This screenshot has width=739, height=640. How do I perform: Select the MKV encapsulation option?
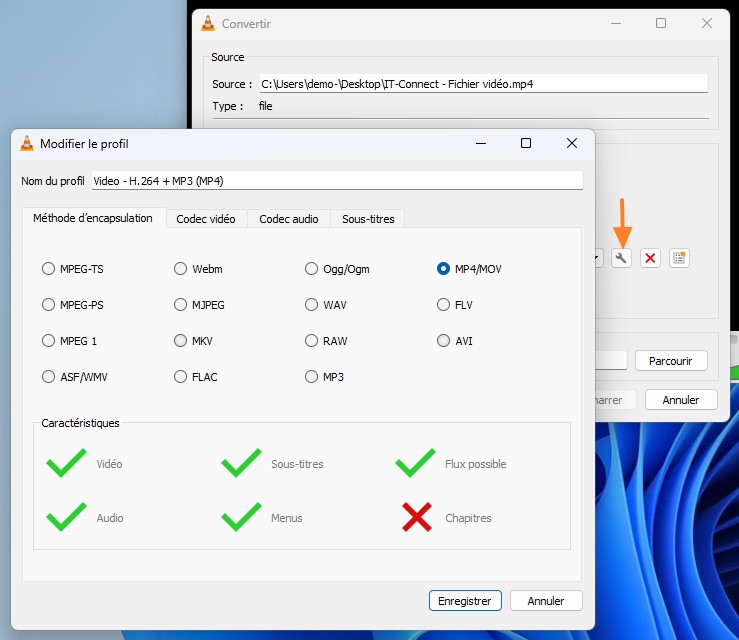[181, 341]
